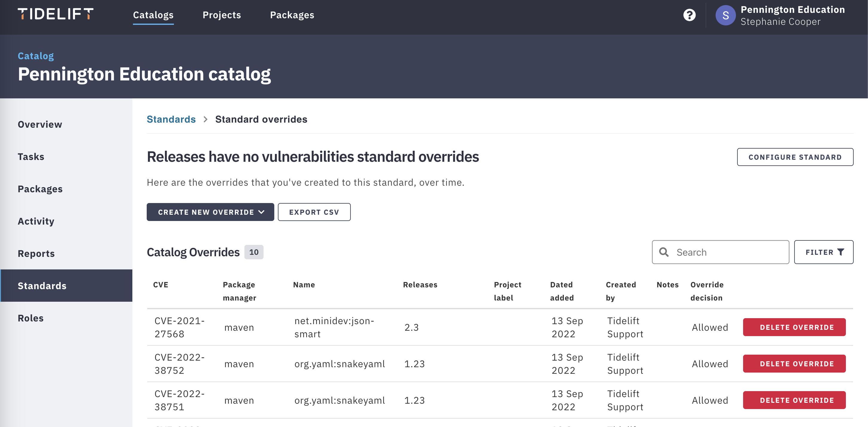Expand the Create New Override dropdown
The height and width of the screenshot is (427, 868).
click(210, 212)
